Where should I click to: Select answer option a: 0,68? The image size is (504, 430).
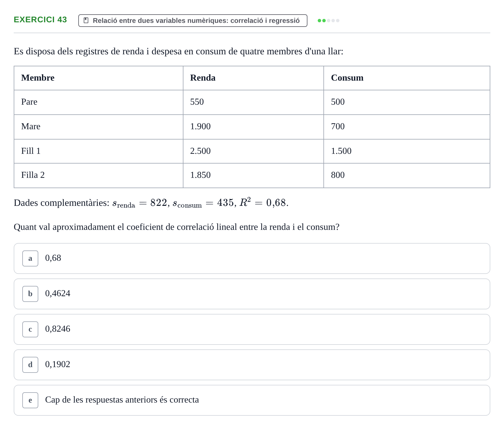coord(252,258)
